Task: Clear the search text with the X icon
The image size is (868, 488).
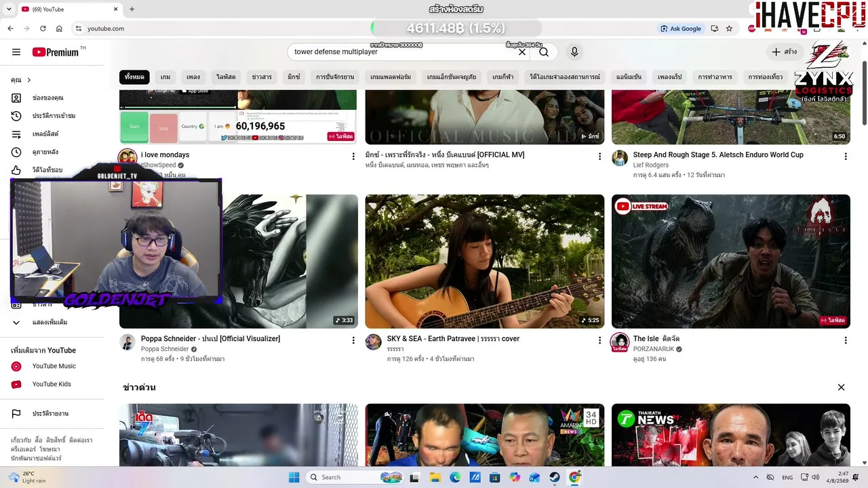Action: click(522, 52)
